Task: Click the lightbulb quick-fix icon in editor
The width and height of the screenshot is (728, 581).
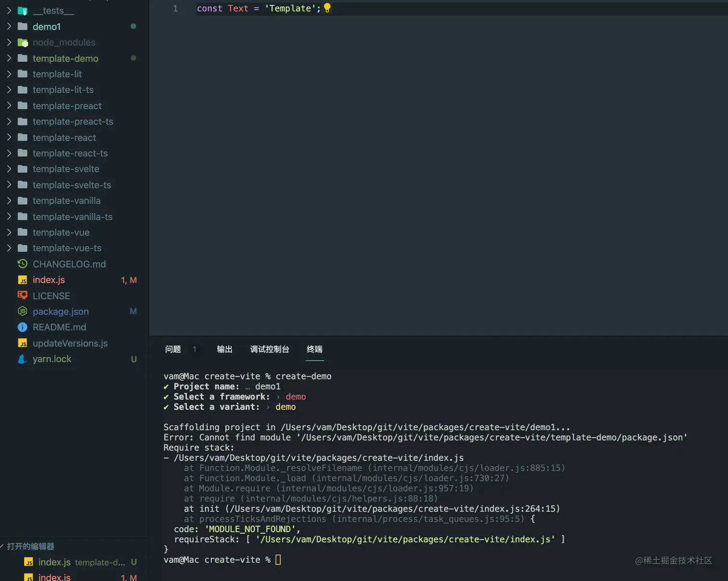Action: pos(327,8)
